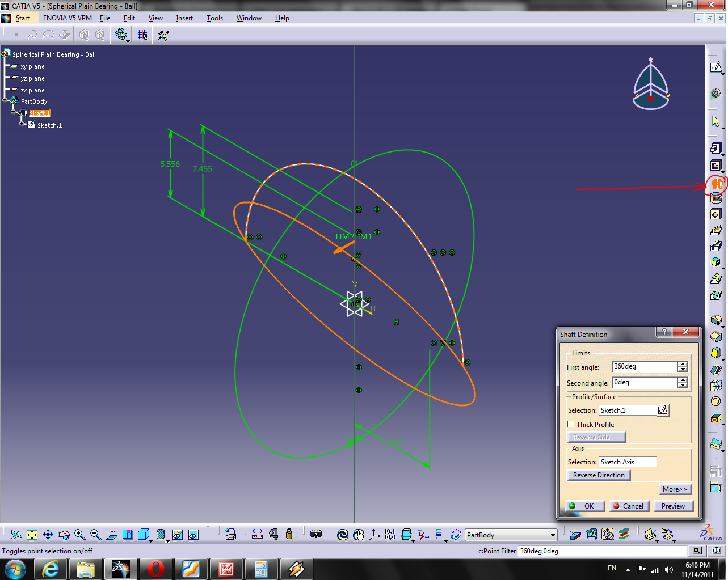Select the Draft Angle tool
This screenshot has height=580, width=728.
pyautogui.click(x=716, y=353)
